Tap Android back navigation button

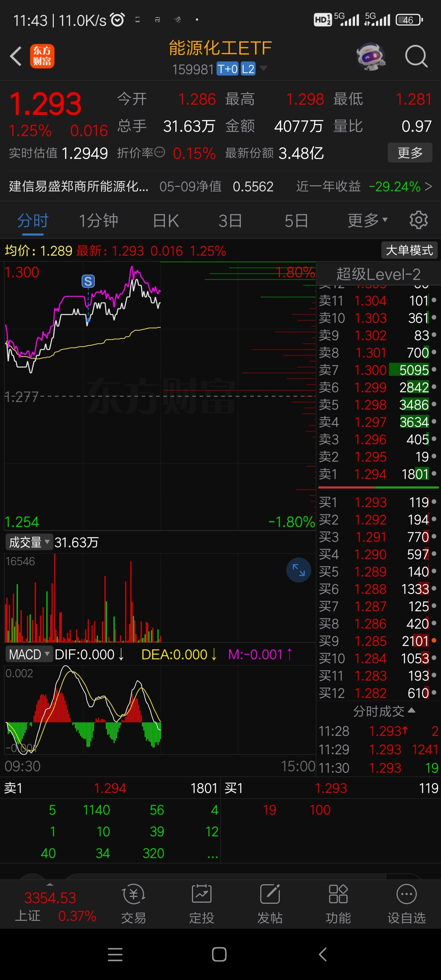point(323,954)
